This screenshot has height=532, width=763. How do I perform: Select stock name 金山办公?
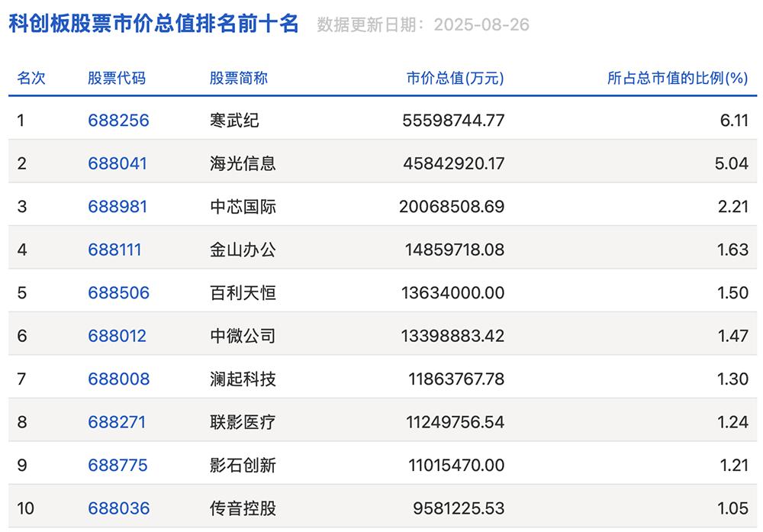click(243, 250)
